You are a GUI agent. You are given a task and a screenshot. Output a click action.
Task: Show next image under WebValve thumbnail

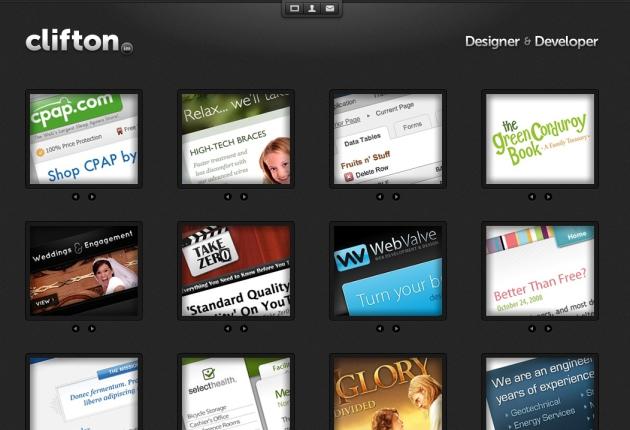[x=396, y=328]
